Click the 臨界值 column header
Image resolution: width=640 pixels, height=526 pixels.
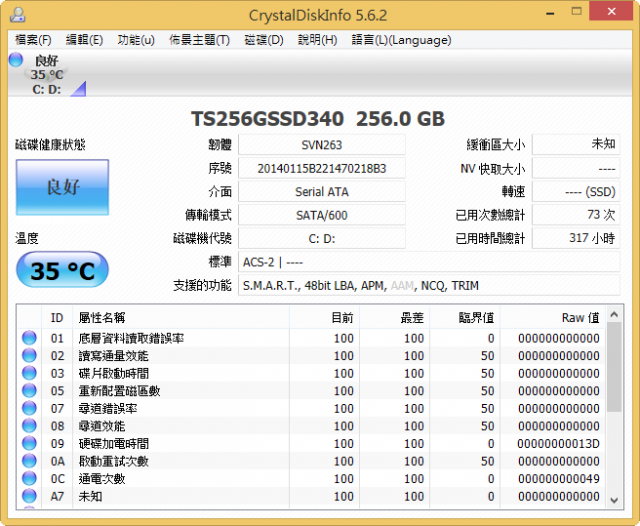[465, 317]
